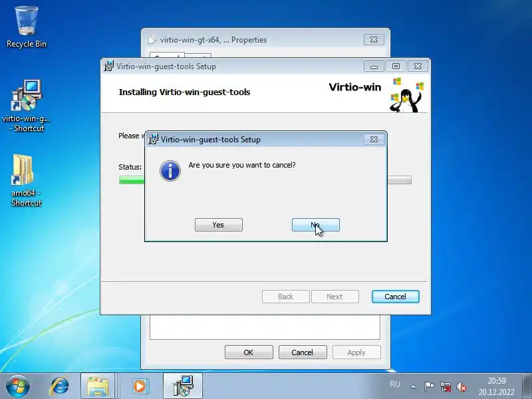Open Windows Media Player from the taskbar
Screen dimensions: 532x399
tap(140, 386)
